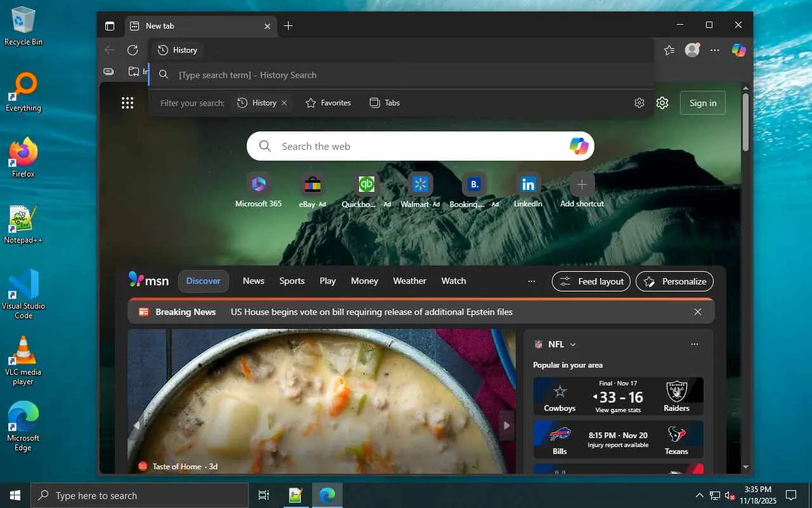The image size is (812, 508).
Task: Open the Everything desktop shortcut
Action: coord(23,93)
